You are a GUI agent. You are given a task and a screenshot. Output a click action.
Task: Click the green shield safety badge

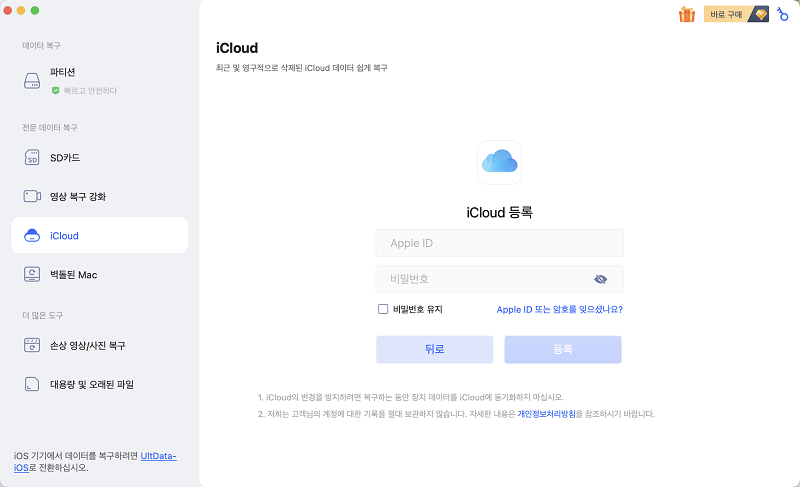[56, 90]
